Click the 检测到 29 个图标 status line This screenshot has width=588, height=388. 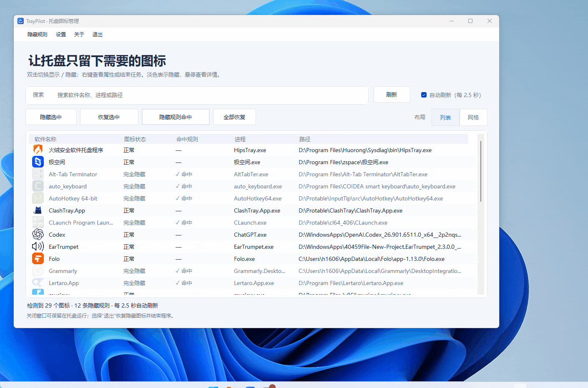click(x=93, y=305)
